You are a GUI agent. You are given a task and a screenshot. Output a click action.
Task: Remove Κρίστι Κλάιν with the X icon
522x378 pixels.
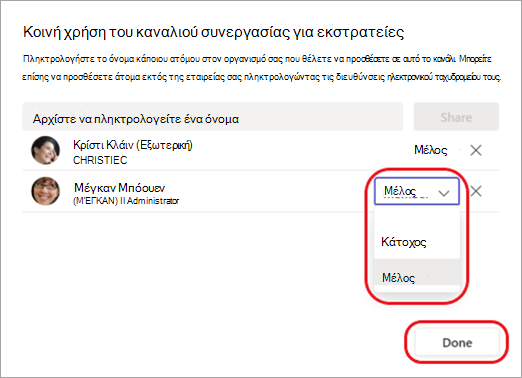coord(476,150)
